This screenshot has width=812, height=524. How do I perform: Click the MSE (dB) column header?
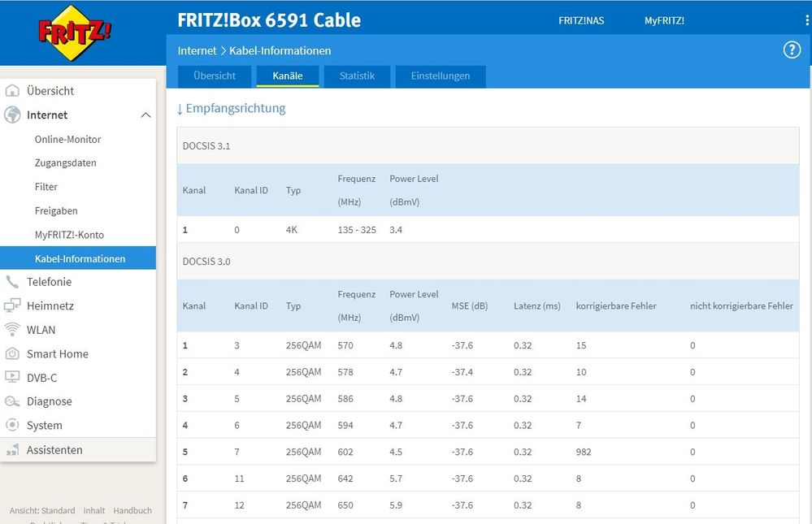click(470, 306)
